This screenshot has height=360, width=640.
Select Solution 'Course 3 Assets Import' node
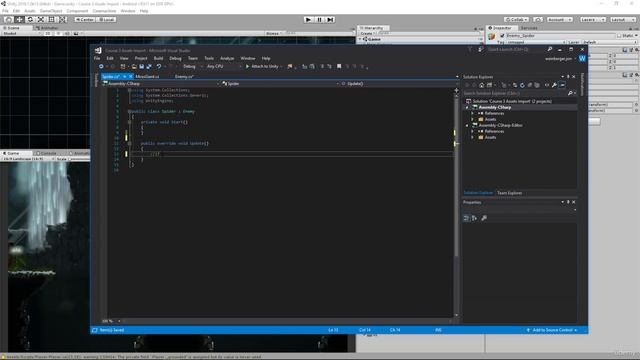coord(512,101)
